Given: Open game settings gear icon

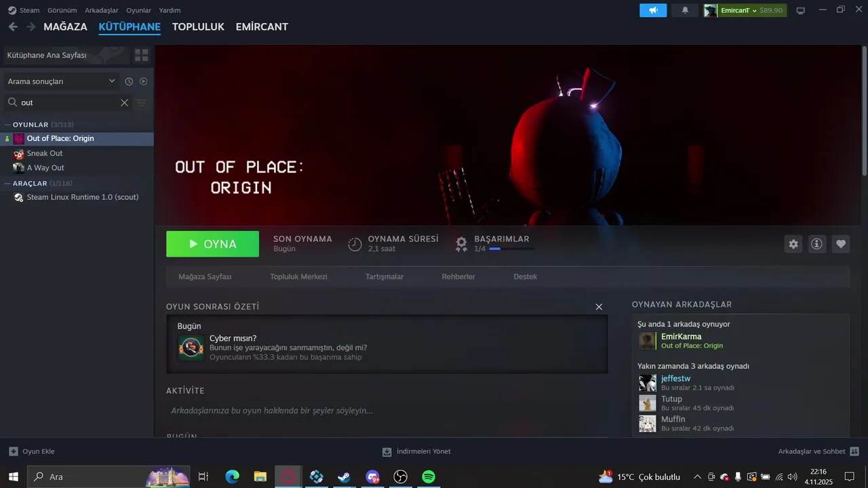Looking at the screenshot, I should click(793, 244).
